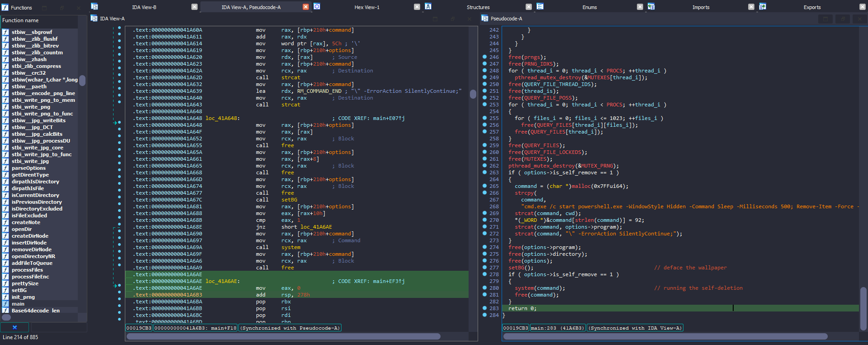Image resolution: width=868 pixels, height=345 pixels.
Task: Switch to the Structures tab
Action: 478,7
